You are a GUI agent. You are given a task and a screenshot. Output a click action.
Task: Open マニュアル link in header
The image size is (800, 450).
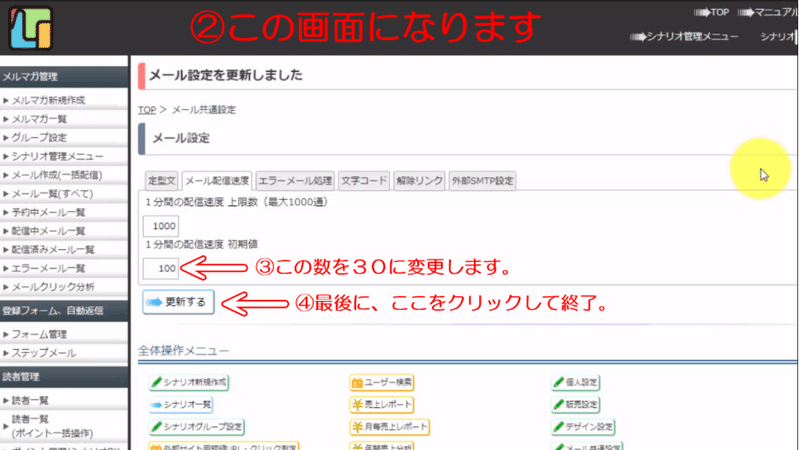click(767, 12)
